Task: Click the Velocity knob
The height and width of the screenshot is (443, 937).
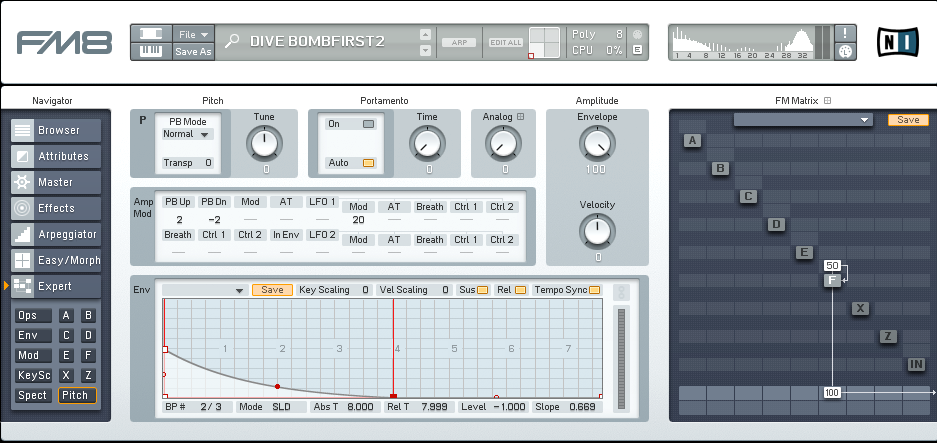Action: coord(597,231)
